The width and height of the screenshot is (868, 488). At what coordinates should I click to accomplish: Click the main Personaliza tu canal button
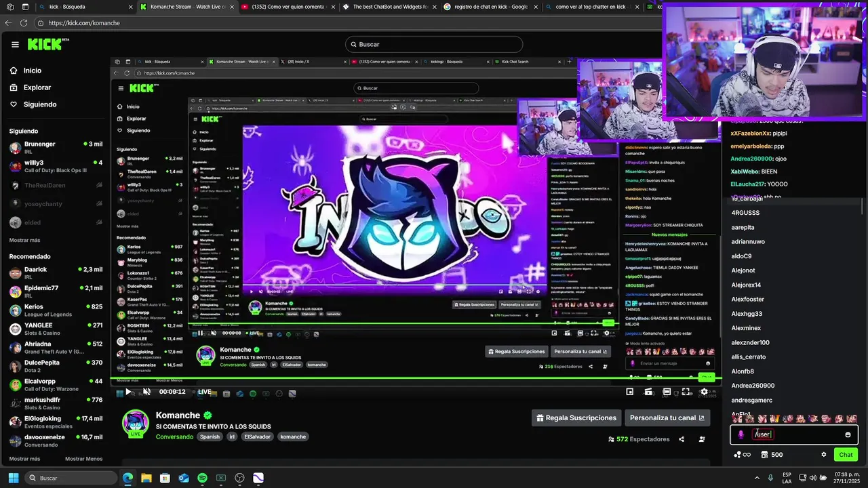(667, 418)
